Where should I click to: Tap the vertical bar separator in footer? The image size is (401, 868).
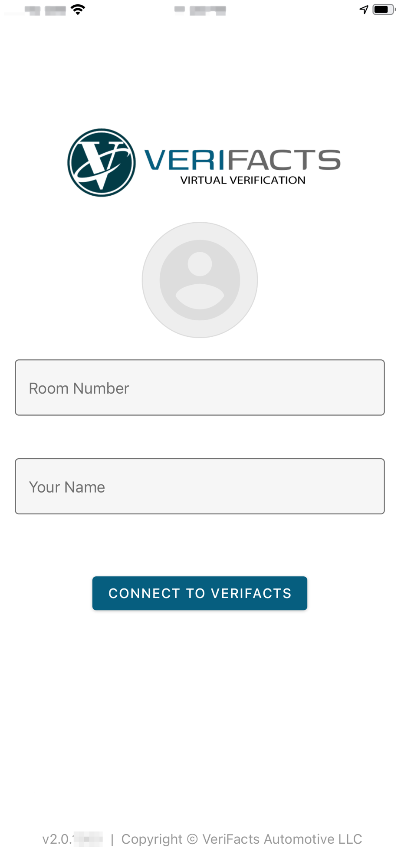point(112,839)
